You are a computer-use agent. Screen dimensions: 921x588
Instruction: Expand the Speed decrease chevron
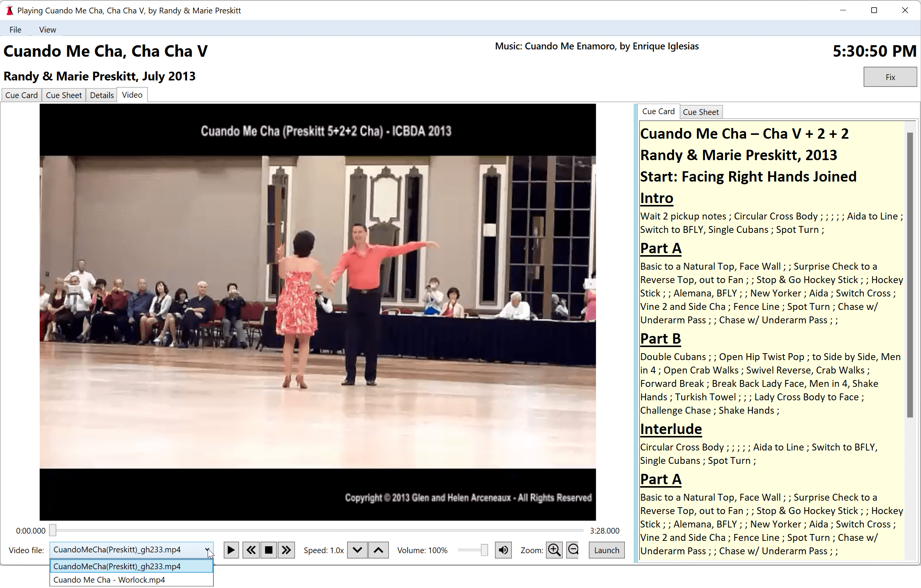[x=357, y=550]
